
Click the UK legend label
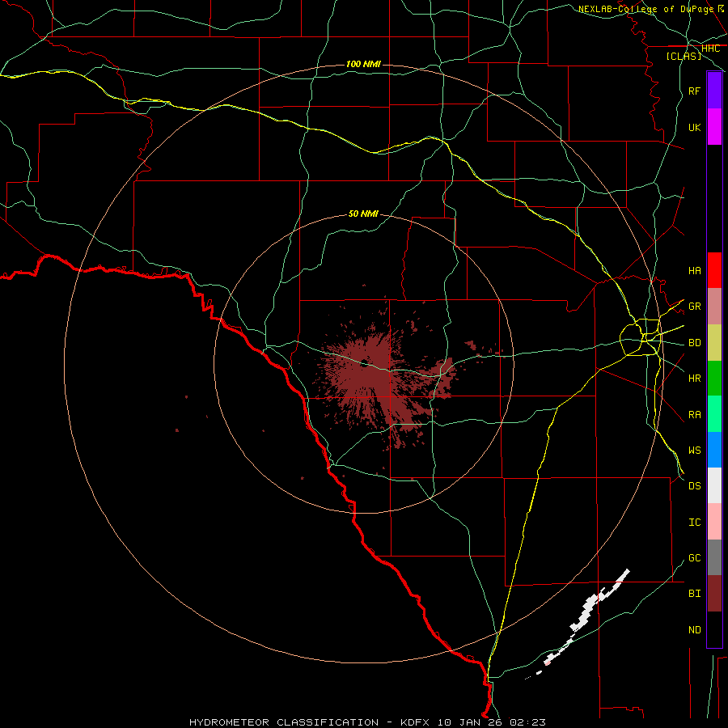coord(694,127)
